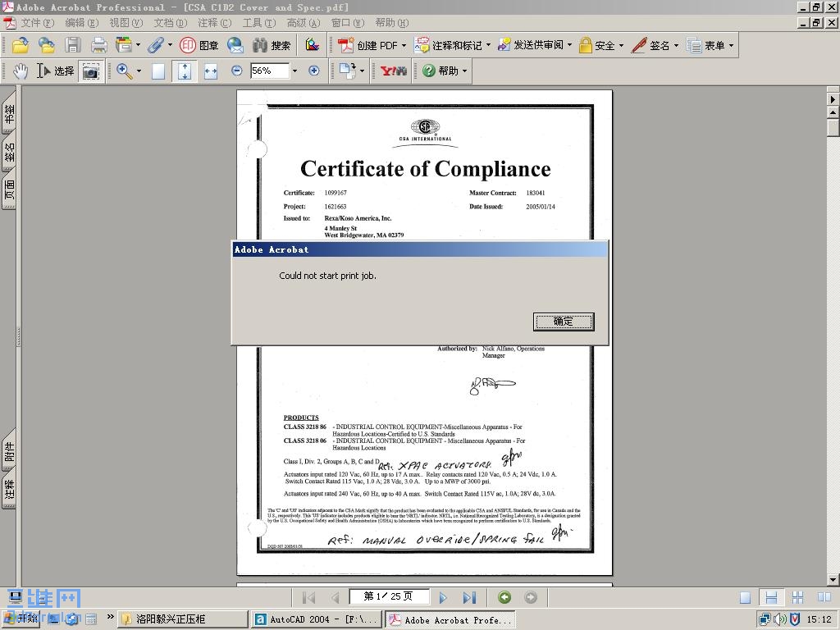Image resolution: width=840 pixels, height=630 pixels.
Task: Open the 工具 menu
Action: click(x=259, y=22)
